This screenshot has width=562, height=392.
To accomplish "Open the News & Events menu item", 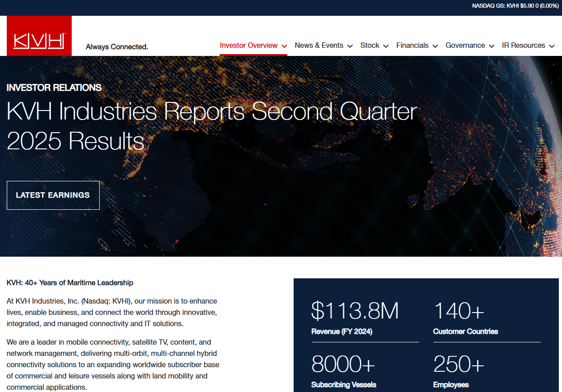I will click(x=319, y=46).
